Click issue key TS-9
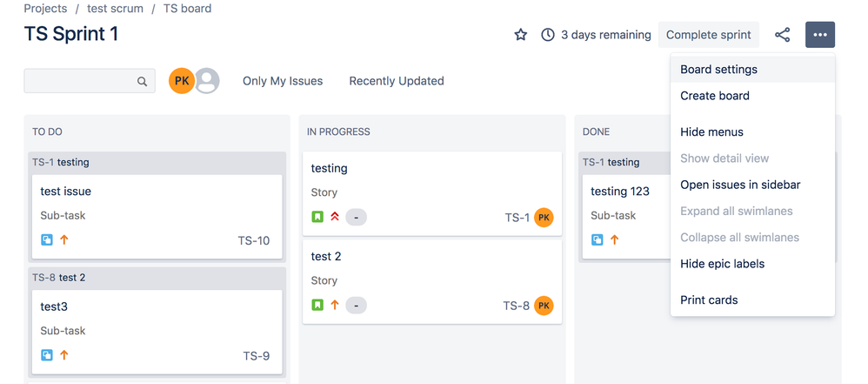This screenshot has height=384, width=868. 257,356
